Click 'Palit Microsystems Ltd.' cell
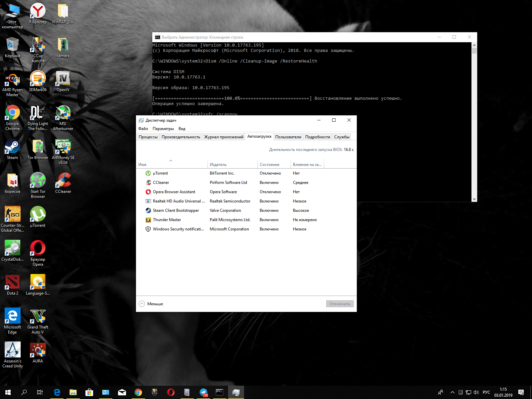This screenshot has width=532, height=399. pos(230,220)
